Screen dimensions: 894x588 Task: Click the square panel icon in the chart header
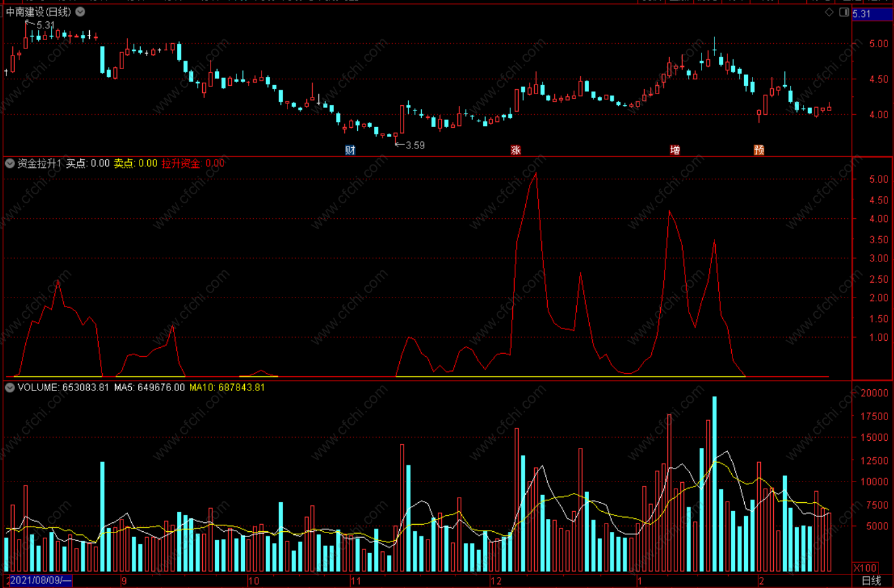pos(844,12)
